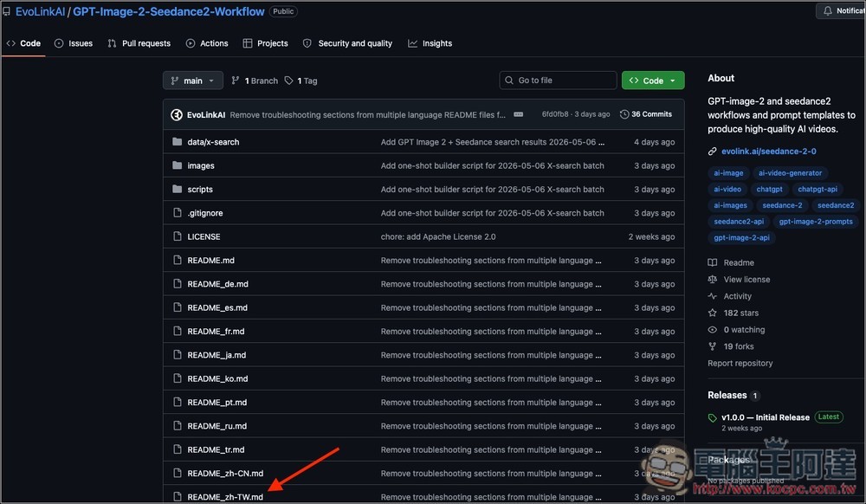866x504 pixels.
Task: Select the gpt-image-2-prompts topic tag
Action: [x=816, y=222]
